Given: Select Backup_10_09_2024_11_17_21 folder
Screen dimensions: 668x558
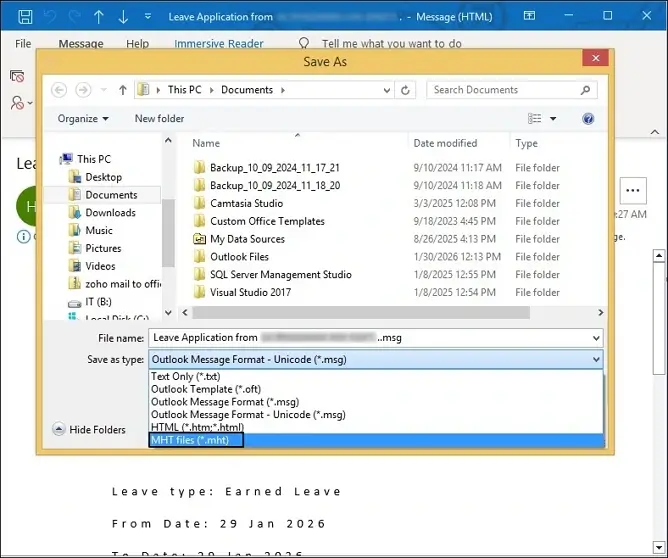Looking at the screenshot, I should tap(275, 168).
